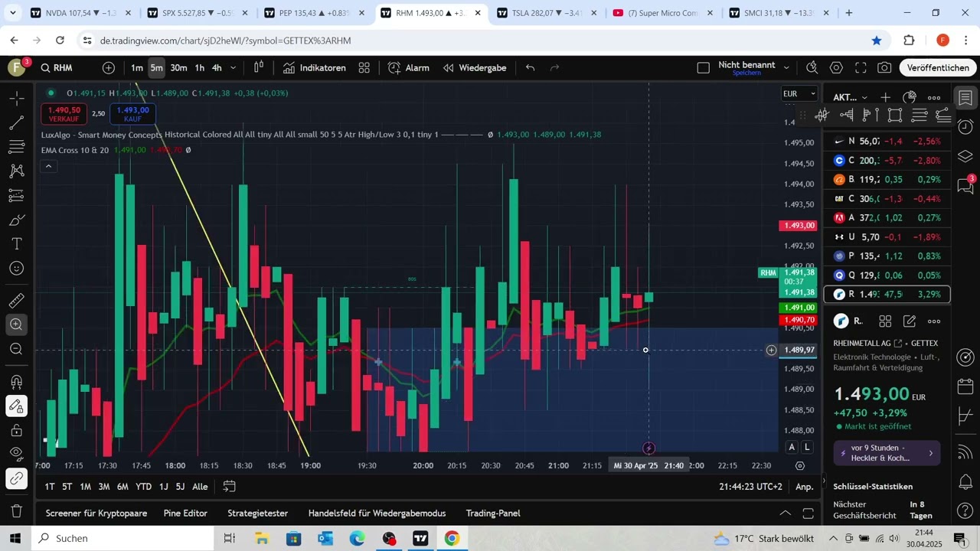
Task: Add a symbol to compare with plus icon
Action: point(109,68)
